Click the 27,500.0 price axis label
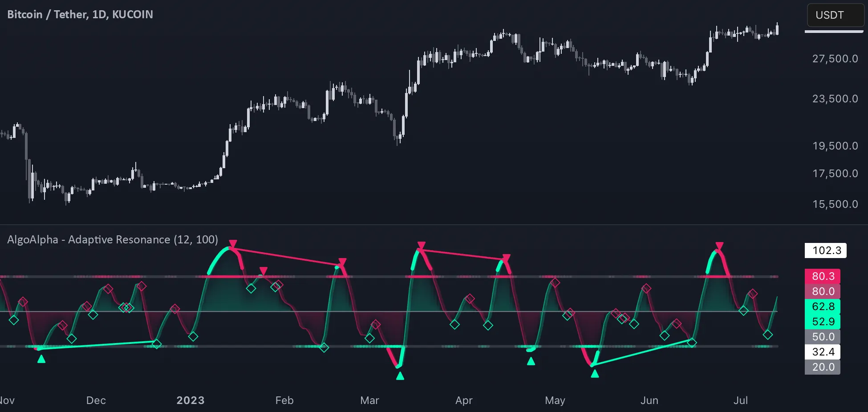Viewport: 868px width, 412px height. coord(835,59)
